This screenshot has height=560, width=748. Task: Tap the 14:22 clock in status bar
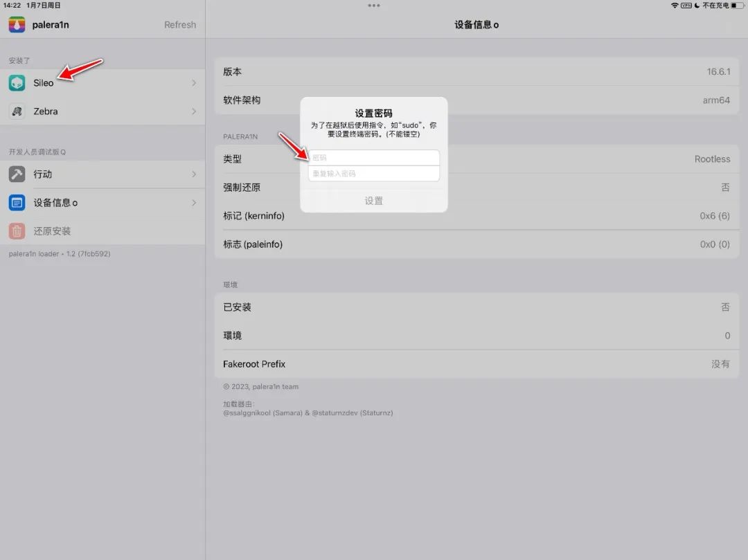pos(12,6)
